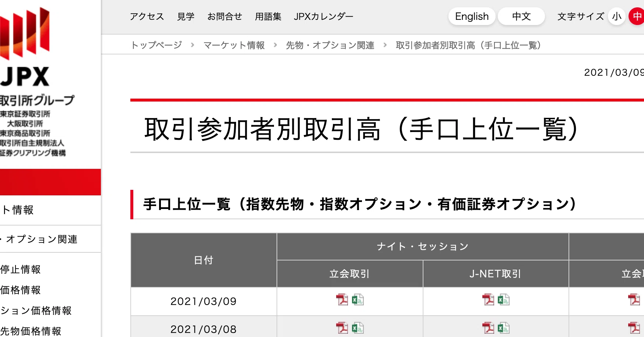
Task: Switch site language to 中文
Action: click(x=521, y=16)
